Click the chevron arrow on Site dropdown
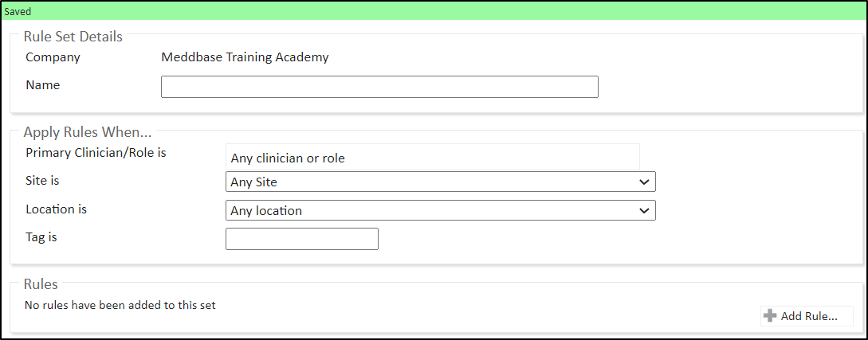This screenshot has height=340, width=868. pos(644,182)
